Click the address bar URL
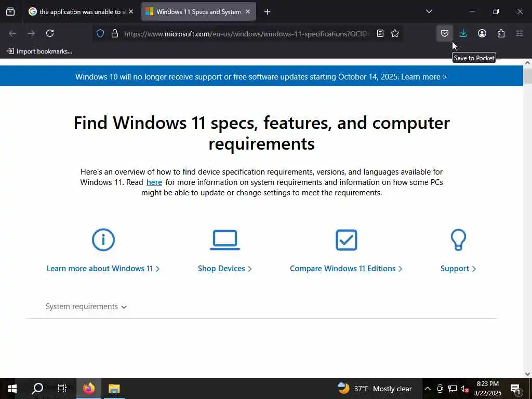Viewport: 532px width, 399px height. tap(246, 34)
